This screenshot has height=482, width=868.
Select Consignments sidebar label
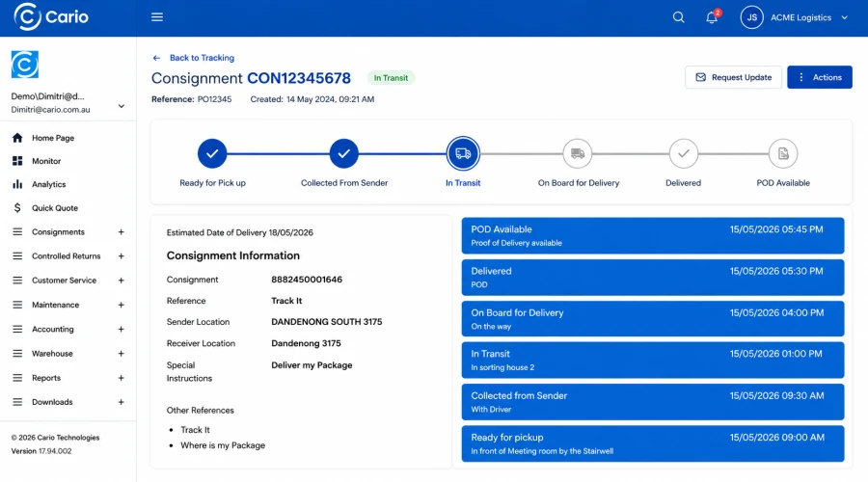pyautogui.click(x=58, y=232)
